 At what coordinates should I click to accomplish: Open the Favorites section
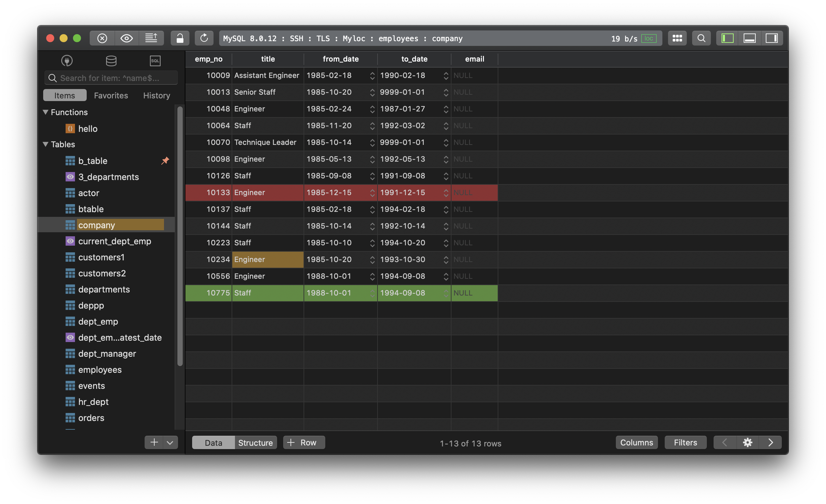[x=111, y=94]
